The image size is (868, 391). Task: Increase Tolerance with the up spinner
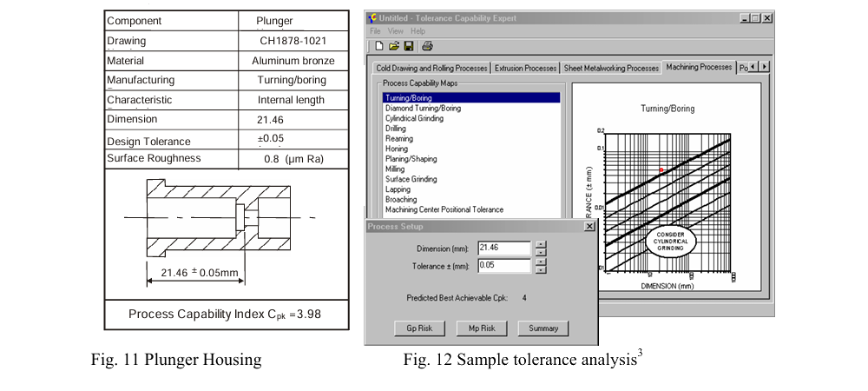click(x=542, y=262)
